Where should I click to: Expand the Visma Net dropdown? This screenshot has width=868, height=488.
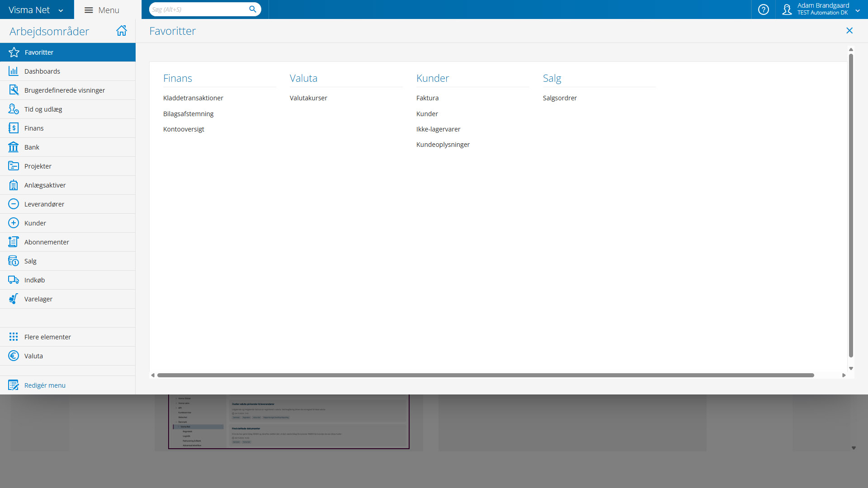[x=61, y=10]
